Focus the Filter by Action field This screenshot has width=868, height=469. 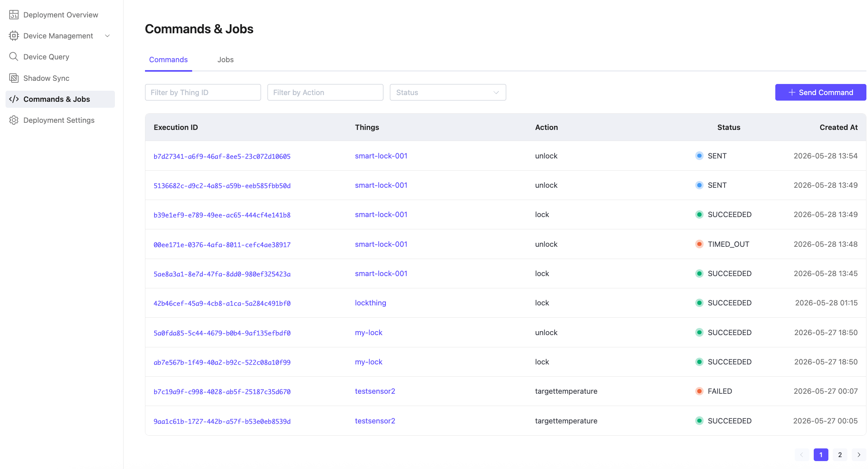coord(325,92)
